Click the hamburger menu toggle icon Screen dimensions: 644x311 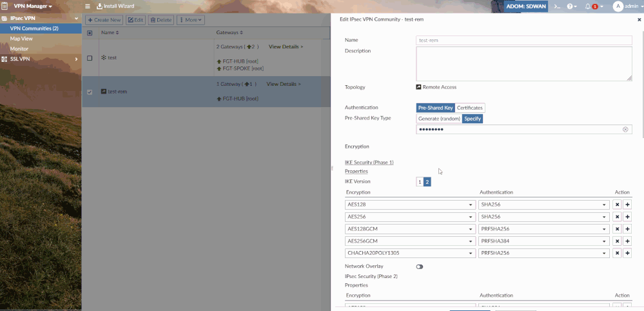pos(88,6)
